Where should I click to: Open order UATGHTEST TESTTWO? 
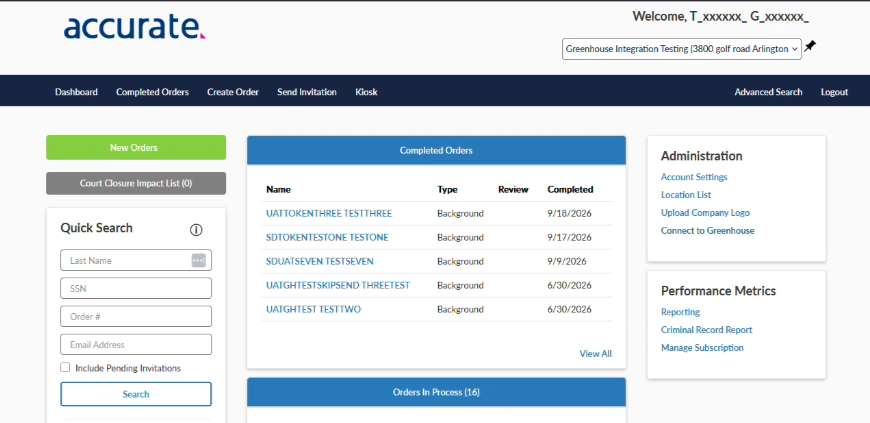[313, 309]
